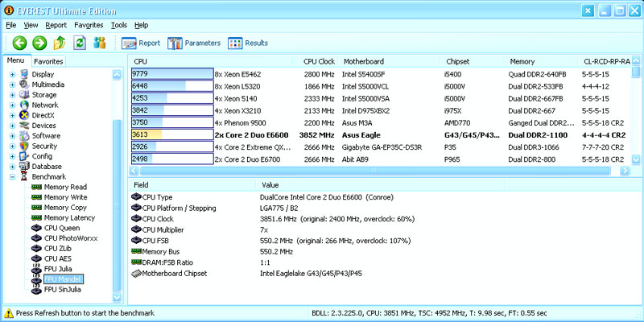Select Memory Write benchmark
This screenshot has height=322, width=644.
tap(65, 197)
